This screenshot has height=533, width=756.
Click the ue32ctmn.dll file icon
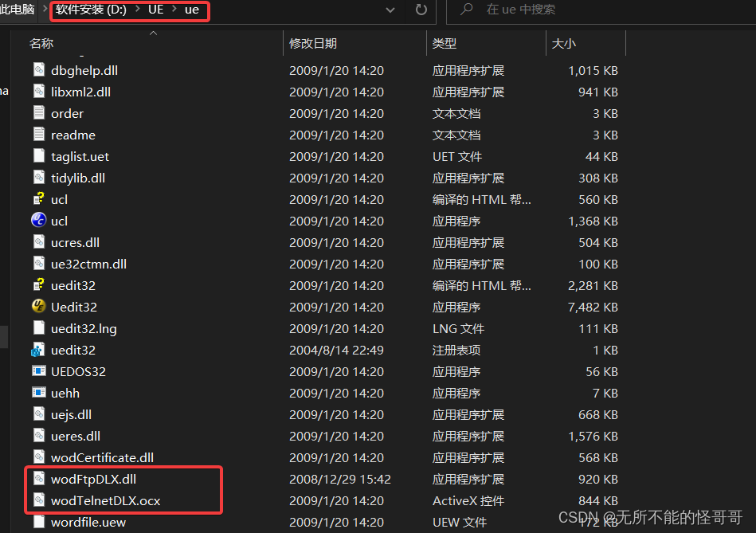(x=39, y=264)
